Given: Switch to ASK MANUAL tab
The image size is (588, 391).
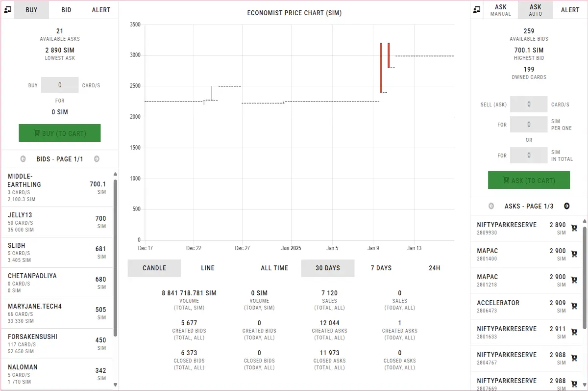Looking at the screenshot, I should pos(501,10).
